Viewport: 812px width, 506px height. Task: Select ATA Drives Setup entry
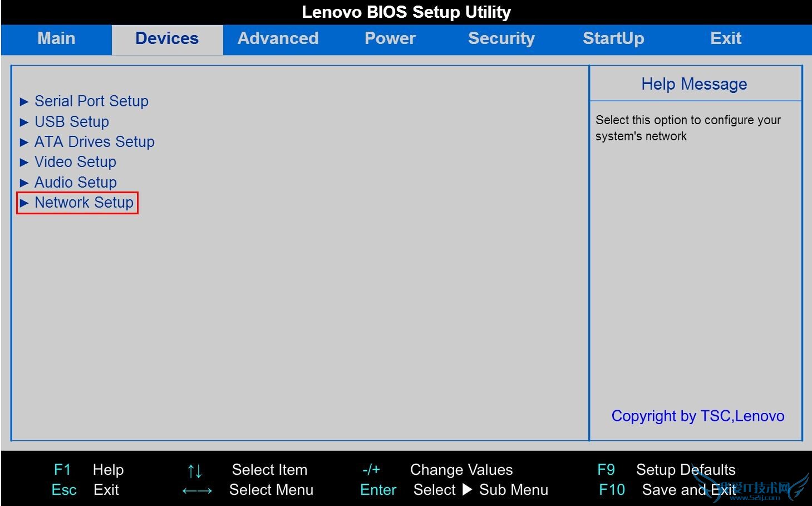pyautogui.click(x=95, y=141)
